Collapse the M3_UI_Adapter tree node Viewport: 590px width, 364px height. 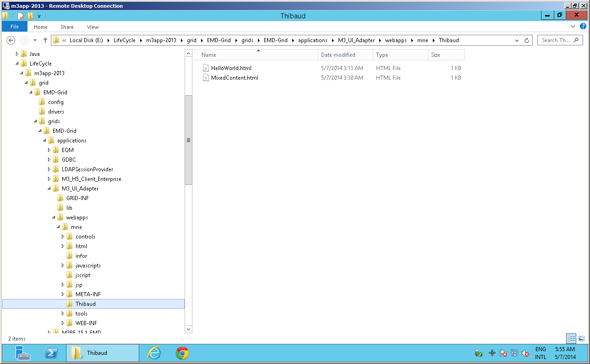[x=49, y=189]
